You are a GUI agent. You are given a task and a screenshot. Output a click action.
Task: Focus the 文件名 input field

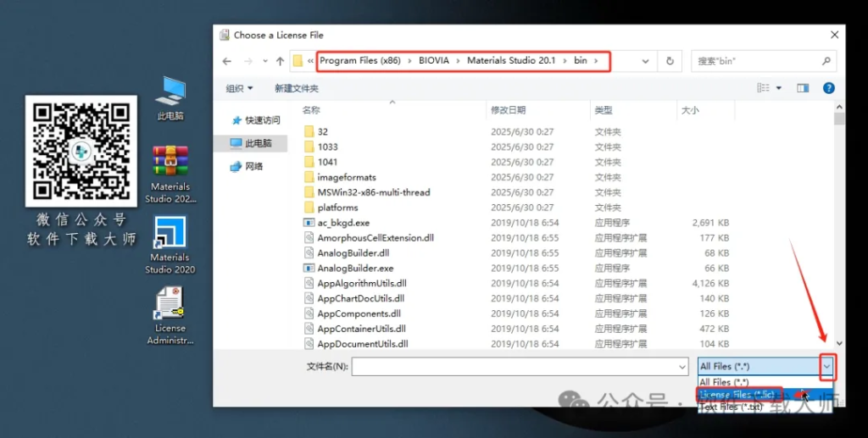pos(514,367)
